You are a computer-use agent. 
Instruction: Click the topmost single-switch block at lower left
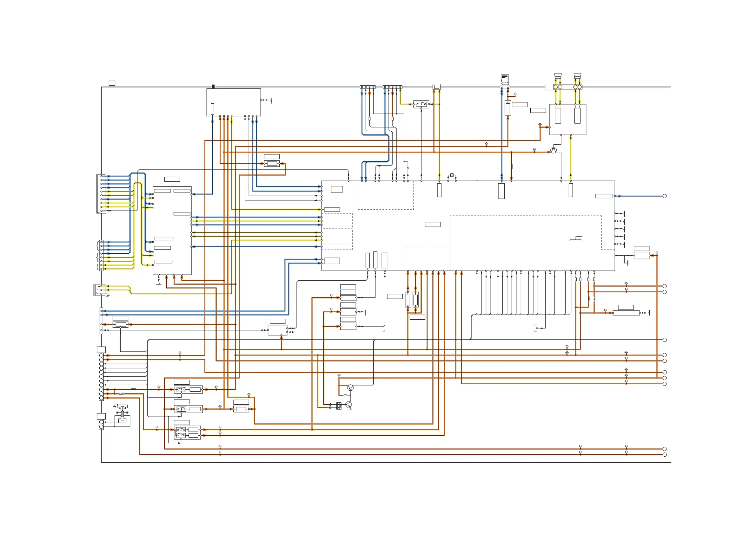(188, 390)
